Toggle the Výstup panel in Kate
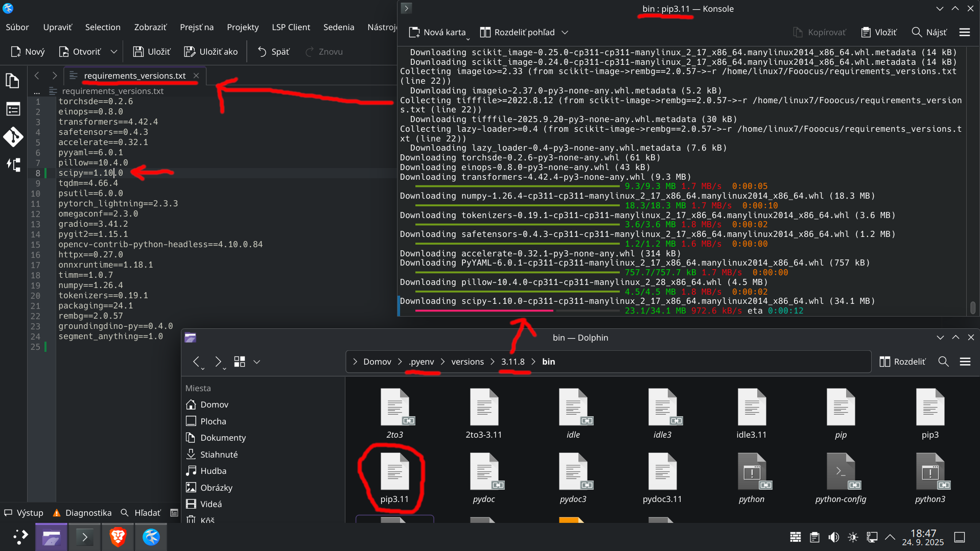 point(24,513)
